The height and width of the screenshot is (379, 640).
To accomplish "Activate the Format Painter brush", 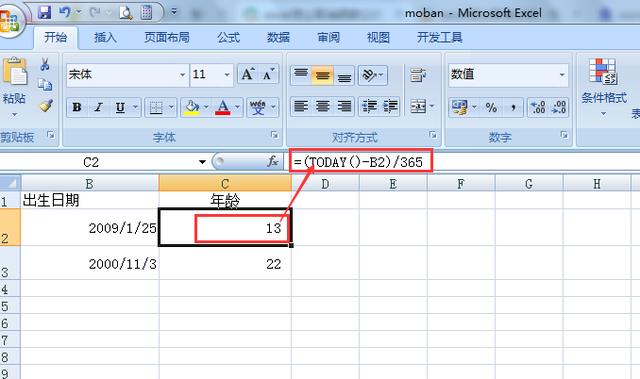I will pos(46,106).
